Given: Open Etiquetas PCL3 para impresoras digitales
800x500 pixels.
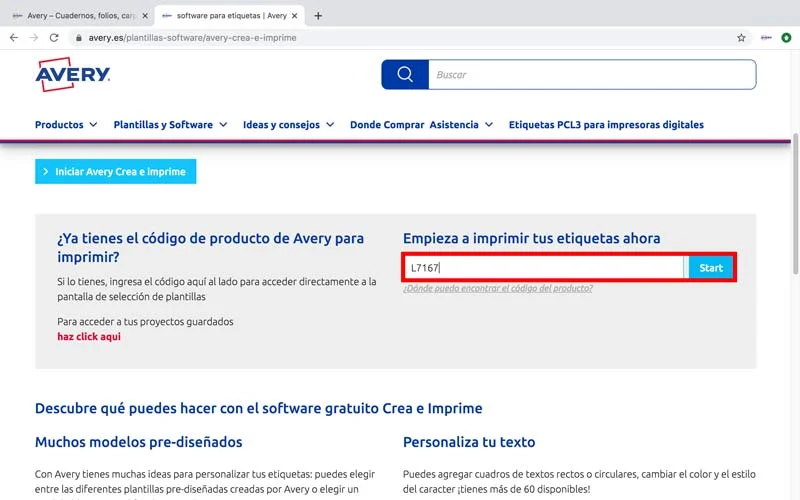Looking at the screenshot, I should (x=606, y=124).
